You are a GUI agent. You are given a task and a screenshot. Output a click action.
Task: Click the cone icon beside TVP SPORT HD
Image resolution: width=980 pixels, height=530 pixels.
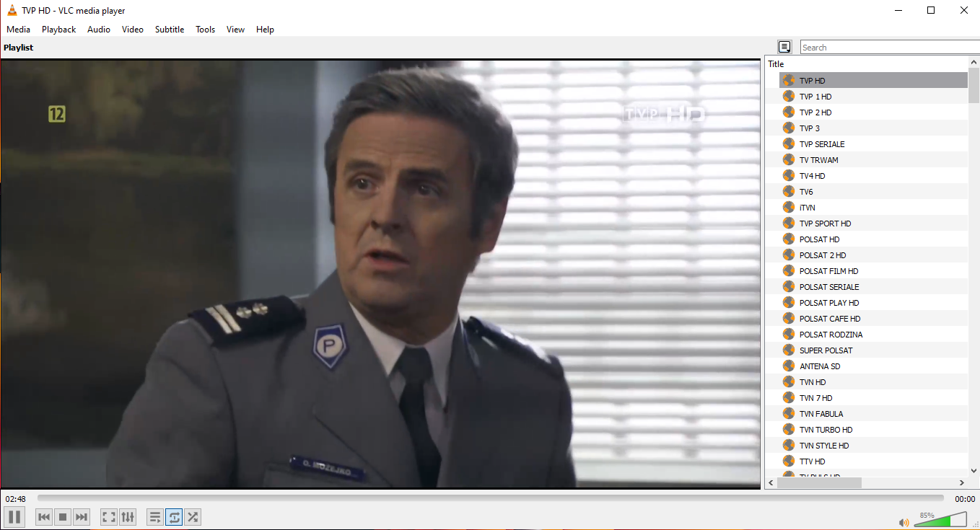(788, 224)
